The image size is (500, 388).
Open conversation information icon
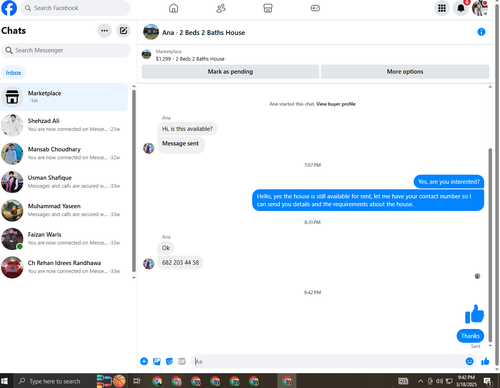click(481, 32)
